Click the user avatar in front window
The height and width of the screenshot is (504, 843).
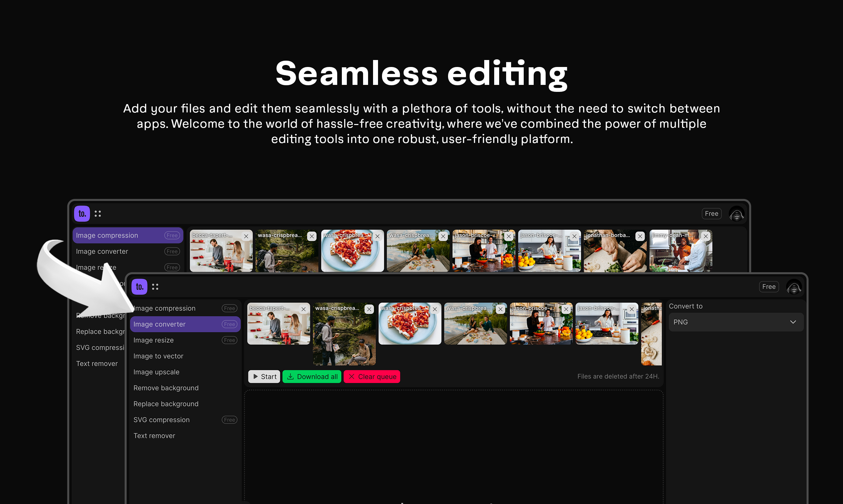pyautogui.click(x=794, y=287)
